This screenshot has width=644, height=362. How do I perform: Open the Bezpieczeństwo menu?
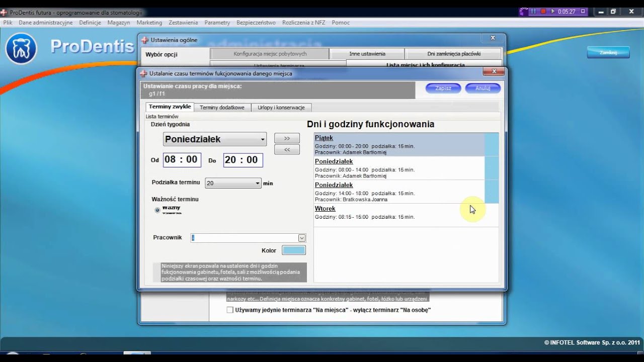coord(256,23)
